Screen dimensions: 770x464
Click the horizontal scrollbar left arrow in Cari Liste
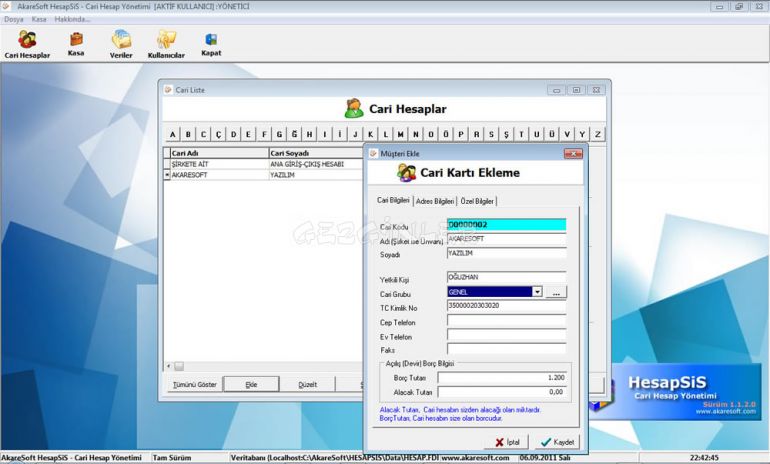(x=168, y=366)
